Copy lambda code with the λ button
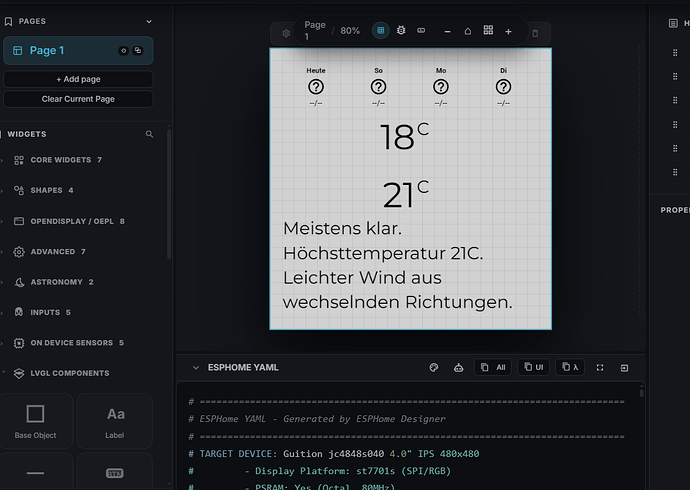Viewport: 690px width, 490px height. [570, 367]
